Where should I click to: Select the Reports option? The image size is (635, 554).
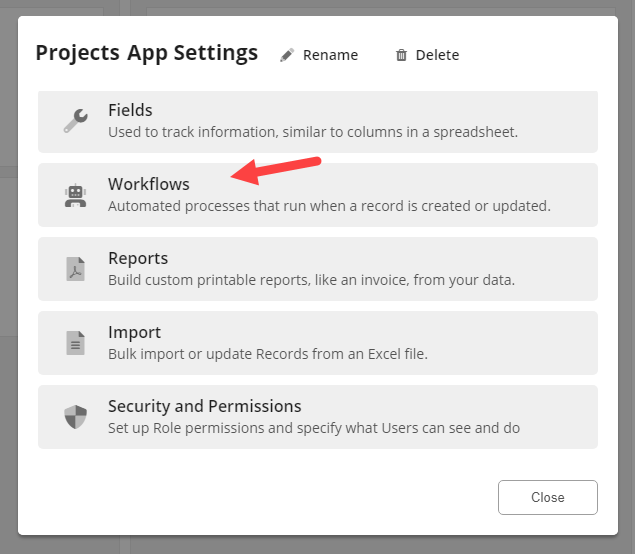[318, 269]
